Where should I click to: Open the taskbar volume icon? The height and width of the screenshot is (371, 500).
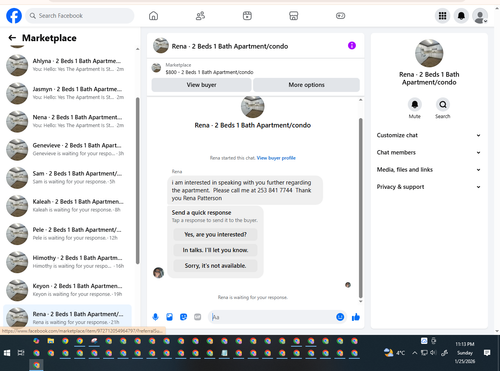[433, 353]
